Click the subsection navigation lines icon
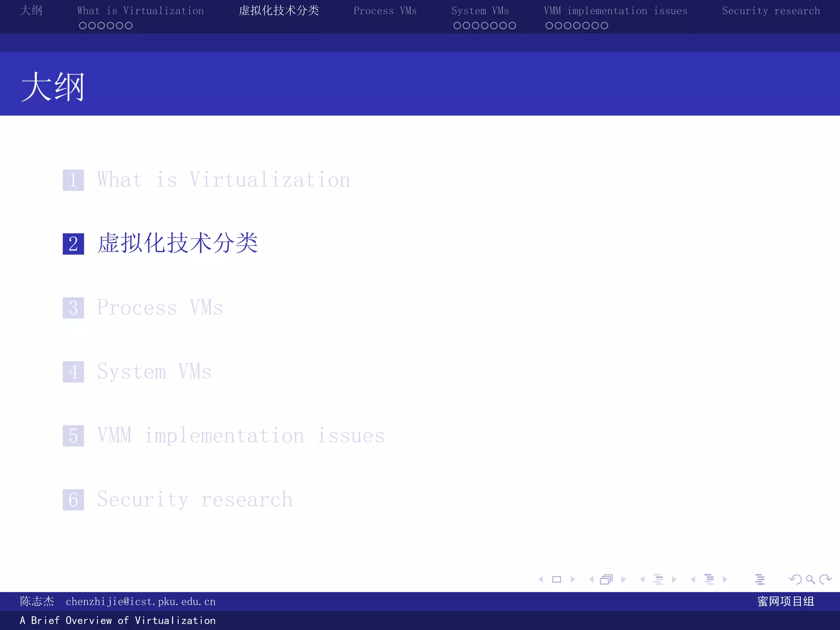The height and width of the screenshot is (630, 840). click(x=658, y=580)
